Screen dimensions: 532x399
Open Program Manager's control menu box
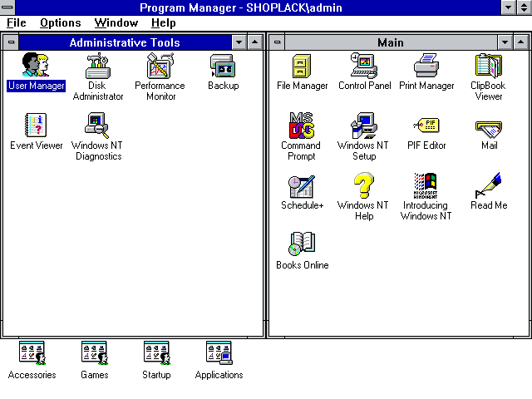point(7,7)
